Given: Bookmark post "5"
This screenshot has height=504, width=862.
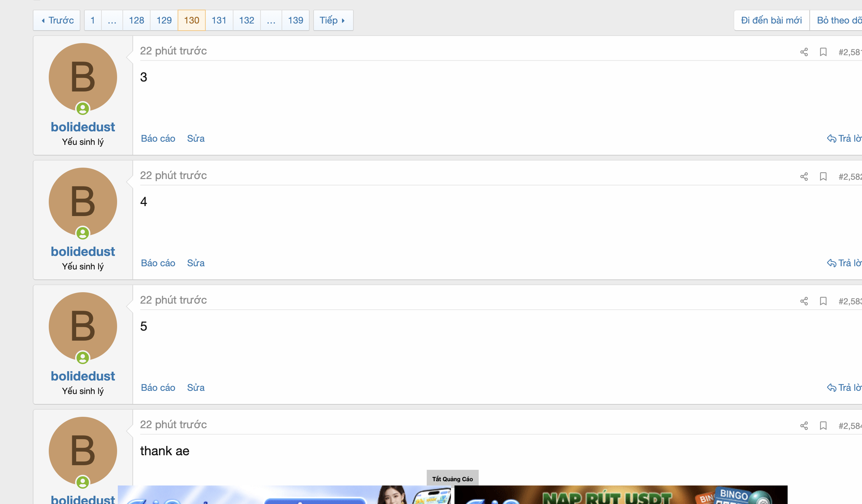Looking at the screenshot, I should 824,301.
